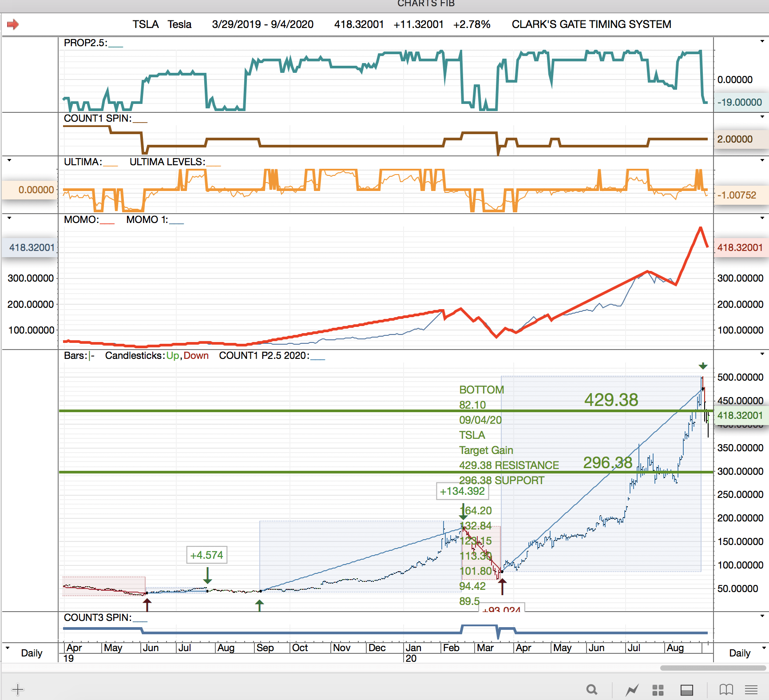This screenshot has width=769, height=700.
Task: Click the TSLA ticker symbol in header
Action: tap(146, 24)
